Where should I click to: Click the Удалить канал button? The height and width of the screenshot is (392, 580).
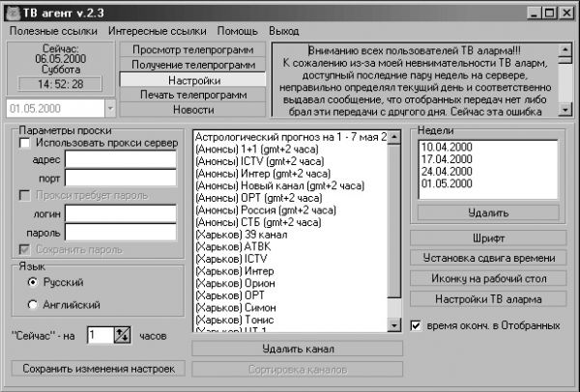[298, 349]
